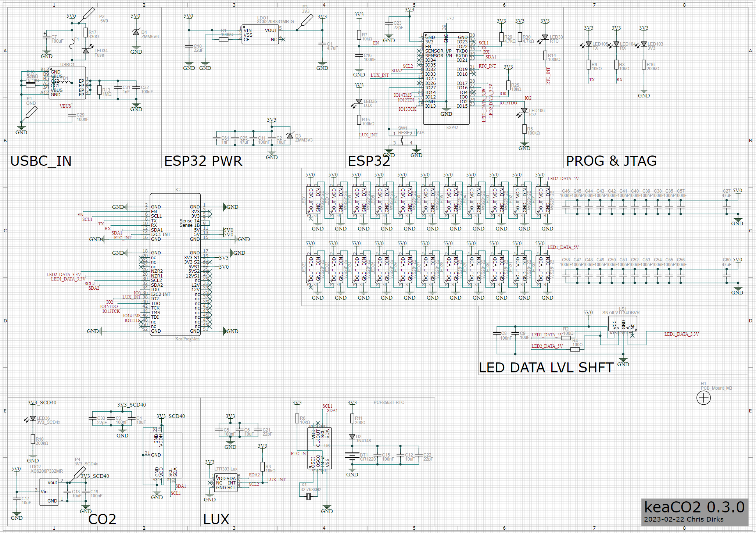Click the keaCO2 0.3.0 title block text

(694, 507)
